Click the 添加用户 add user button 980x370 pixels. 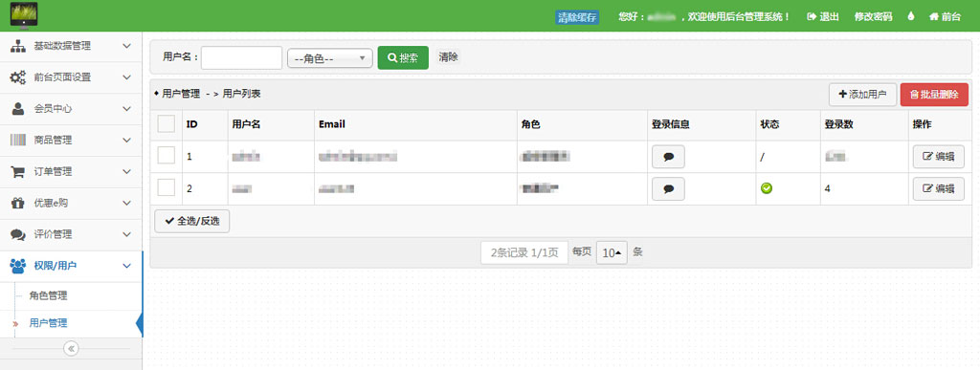862,95
